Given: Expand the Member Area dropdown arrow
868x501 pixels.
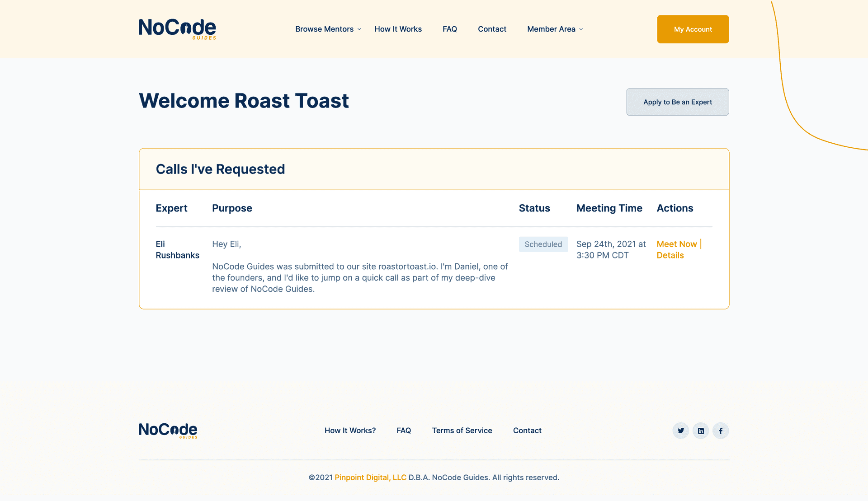Looking at the screenshot, I should click(x=581, y=29).
